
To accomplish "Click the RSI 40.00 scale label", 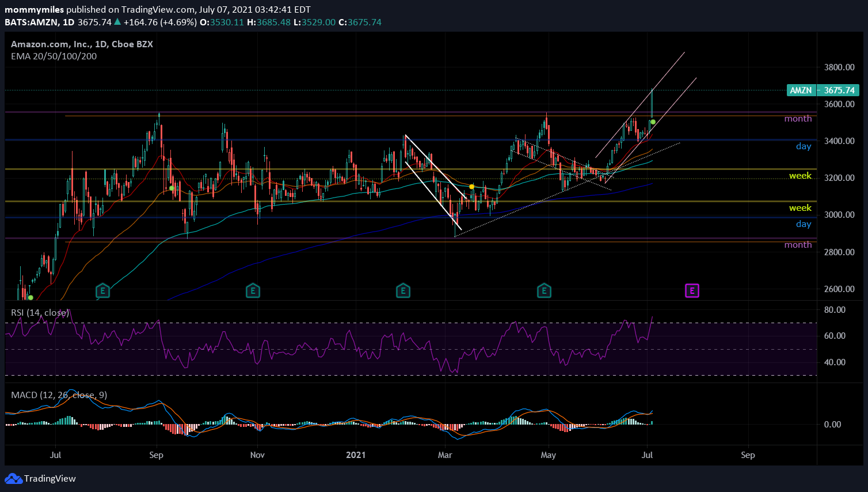I will 835,362.
